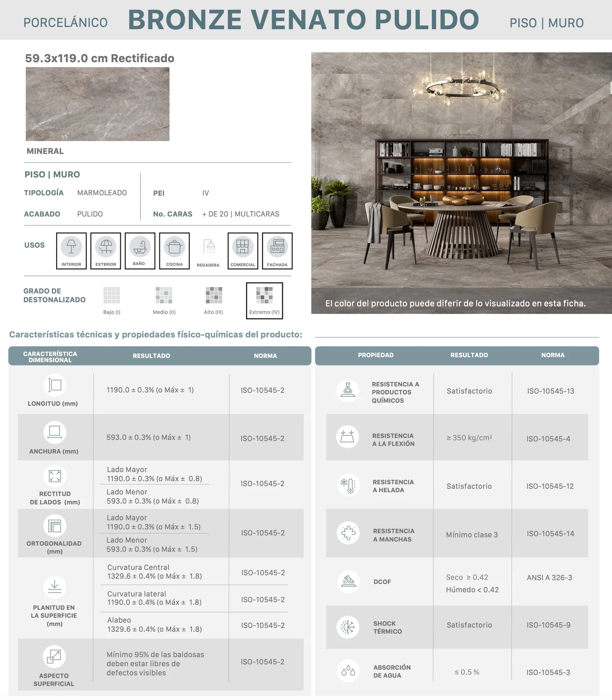Click the Absorción de agua droplets icon
Screen dimensions: 612x700
pos(348,671)
